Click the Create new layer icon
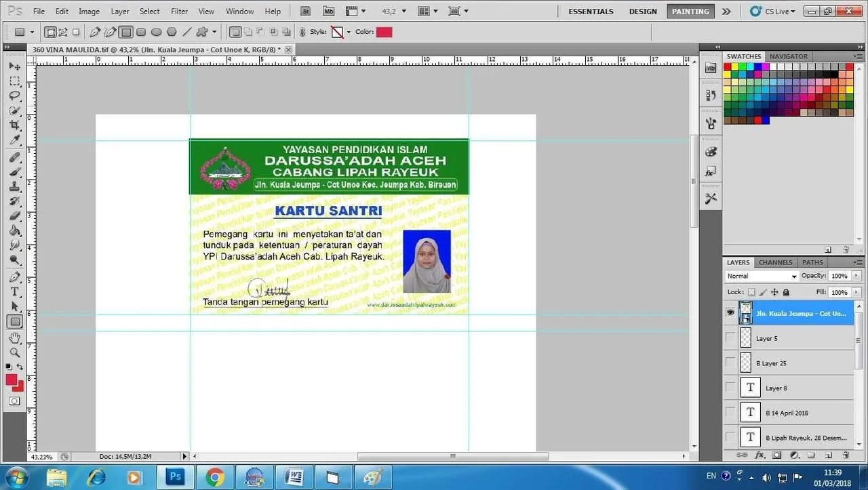 [828, 455]
